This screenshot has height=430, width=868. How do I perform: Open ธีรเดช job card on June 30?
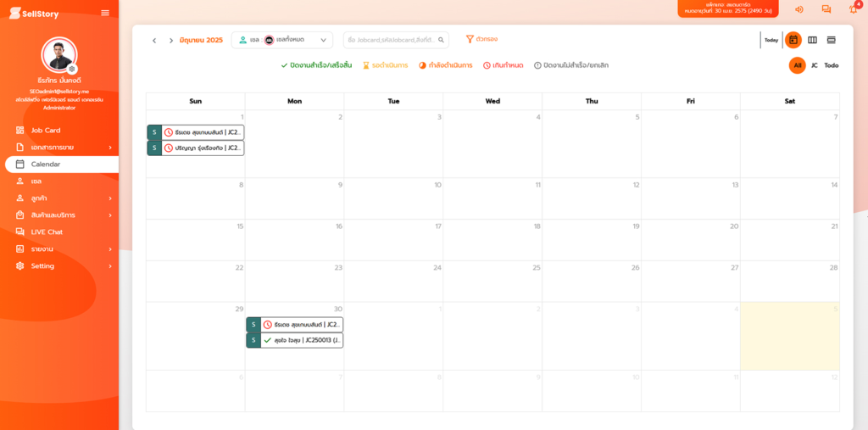pyautogui.click(x=294, y=325)
